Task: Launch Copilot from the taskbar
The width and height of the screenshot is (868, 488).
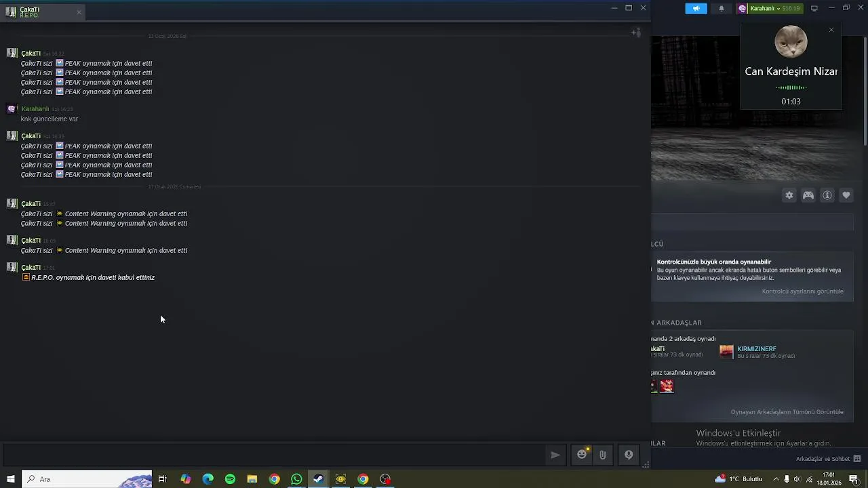Action: coord(186,479)
